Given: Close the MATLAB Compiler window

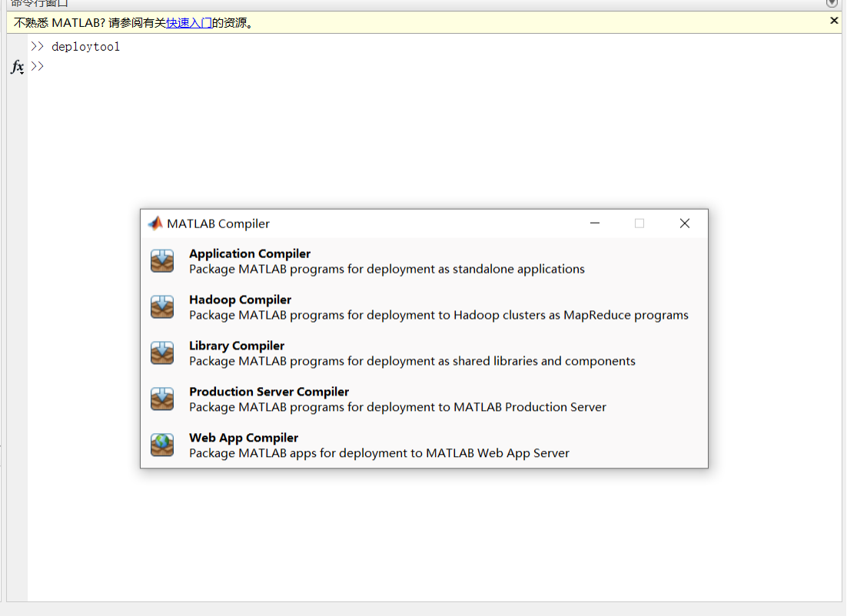Looking at the screenshot, I should [x=684, y=223].
